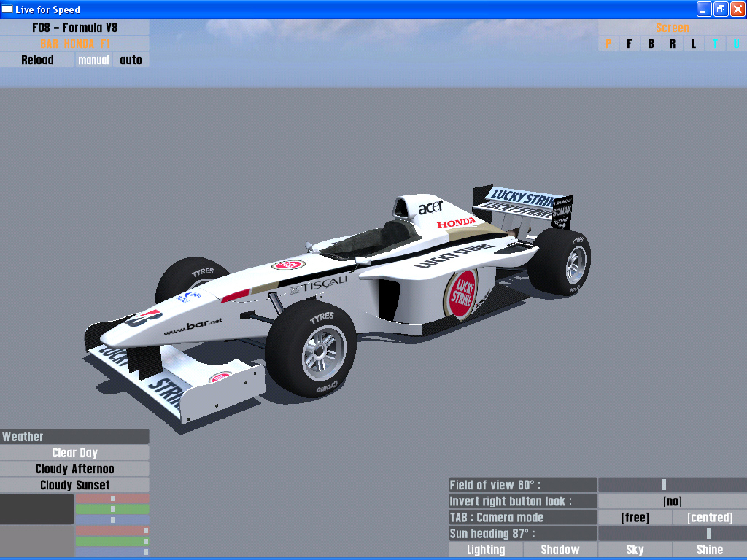Adjust lower blue color slider
Viewport: 747px width, 560px height.
pyautogui.click(x=112, y=552)
